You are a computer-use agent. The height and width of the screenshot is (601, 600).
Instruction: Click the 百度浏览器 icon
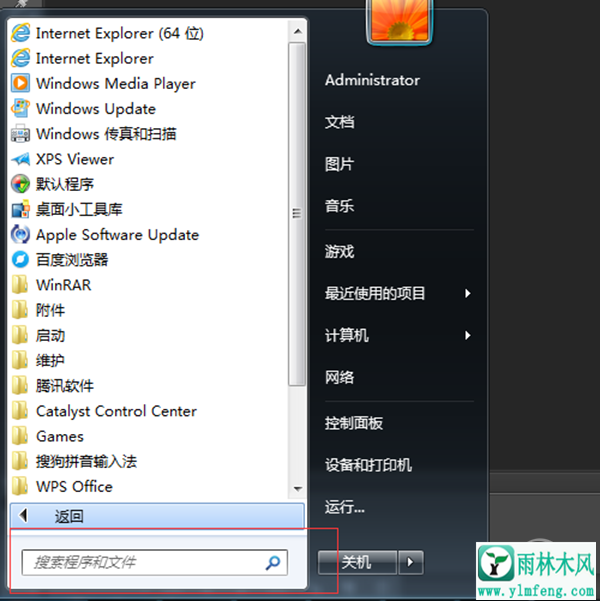tap(20, 259)
